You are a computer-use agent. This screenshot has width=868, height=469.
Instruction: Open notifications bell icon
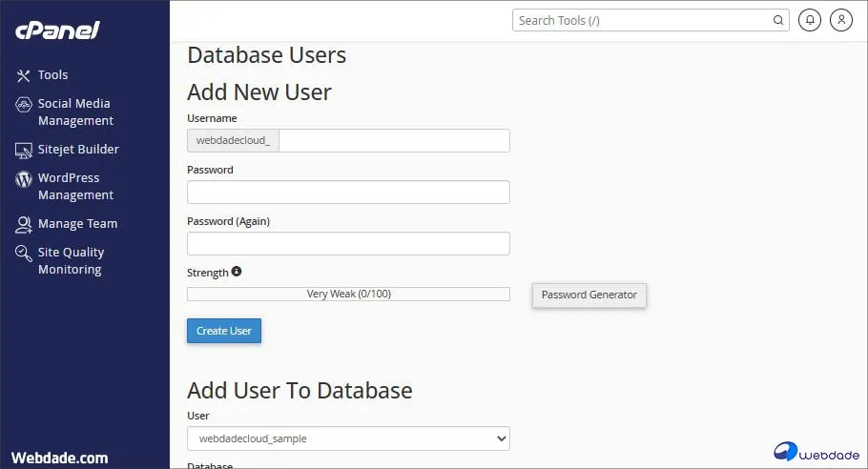pyautogui.click(x=809, y=20)
